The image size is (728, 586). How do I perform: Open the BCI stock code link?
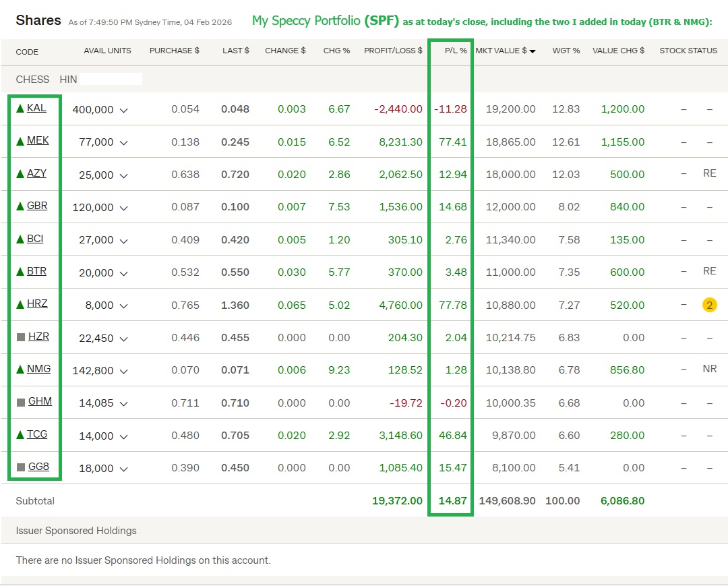(x=35, y=239)
